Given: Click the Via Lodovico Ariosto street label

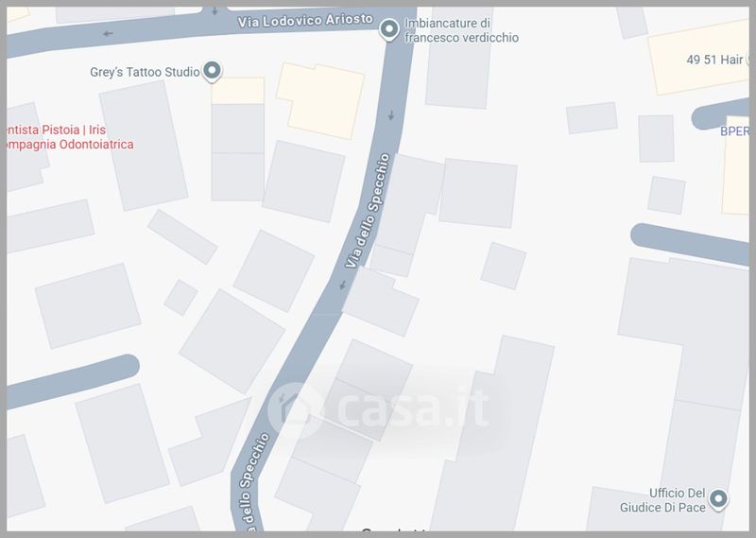Looking at the screenshot, I should pos(305,20).
